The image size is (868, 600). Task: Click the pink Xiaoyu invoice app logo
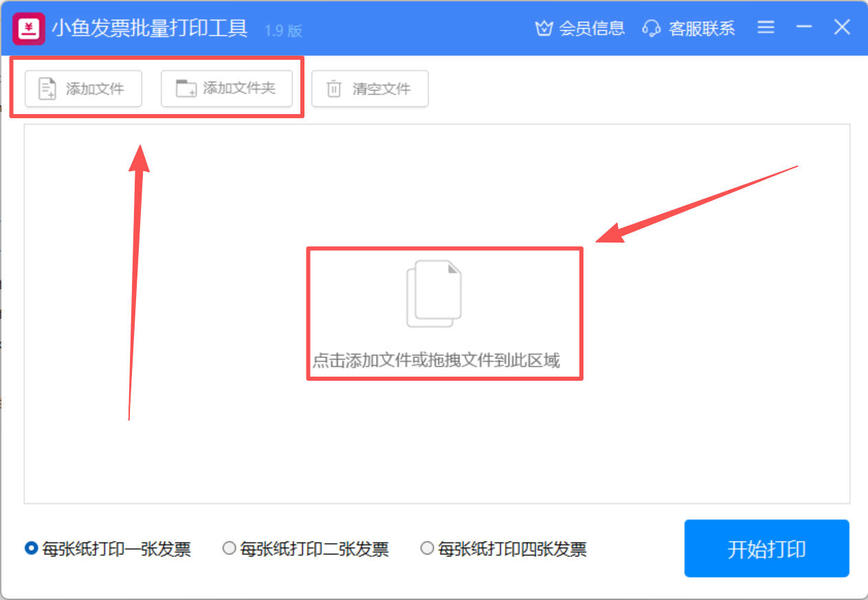pos(29,28)
